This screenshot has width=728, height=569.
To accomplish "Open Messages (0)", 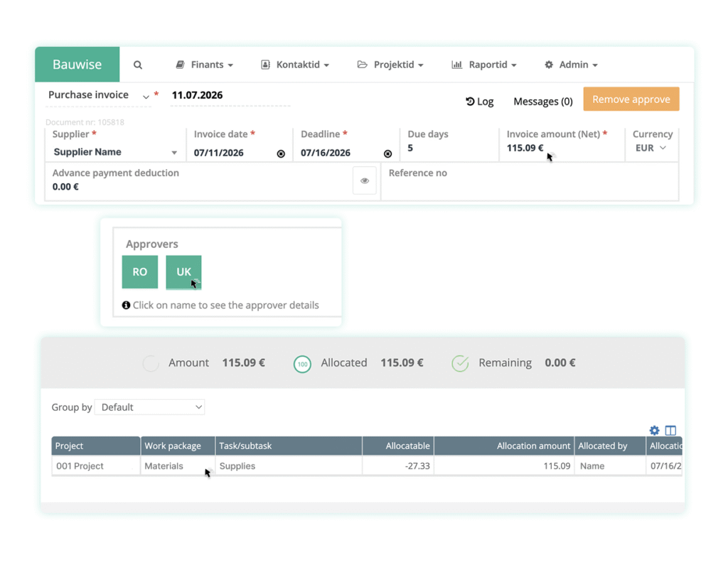I will 542,101.
